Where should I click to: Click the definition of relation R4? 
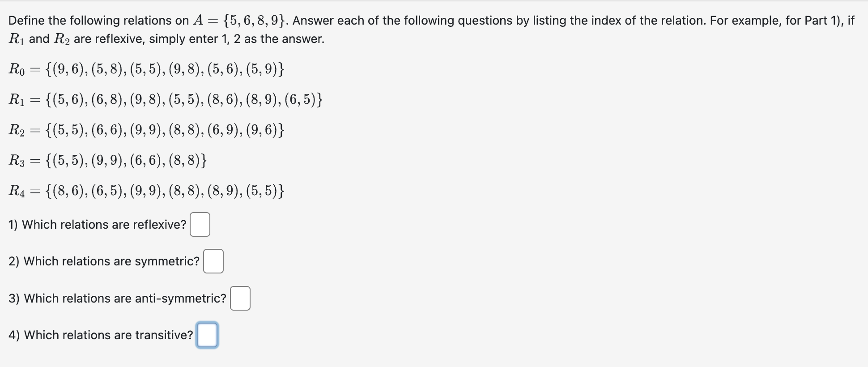click(x=147, y=191)
